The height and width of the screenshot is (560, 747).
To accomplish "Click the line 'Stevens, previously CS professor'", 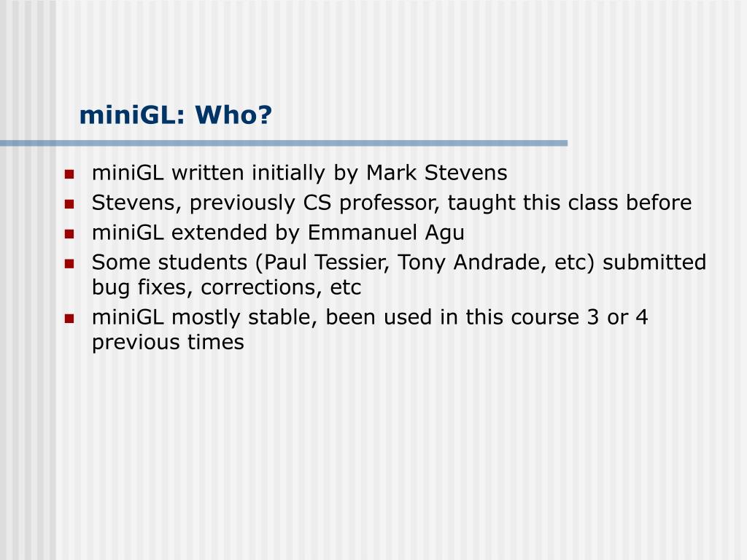I will [x=266, y=203].
